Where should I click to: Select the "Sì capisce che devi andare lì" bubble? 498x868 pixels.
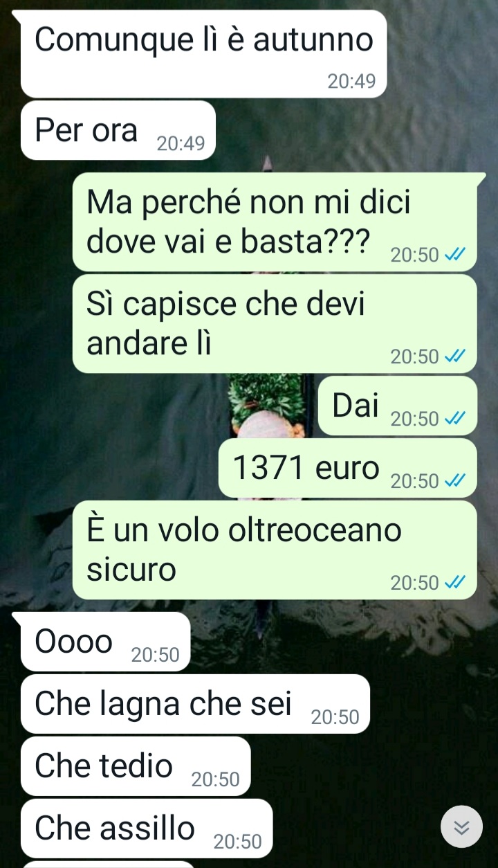[x=275, y=323]
